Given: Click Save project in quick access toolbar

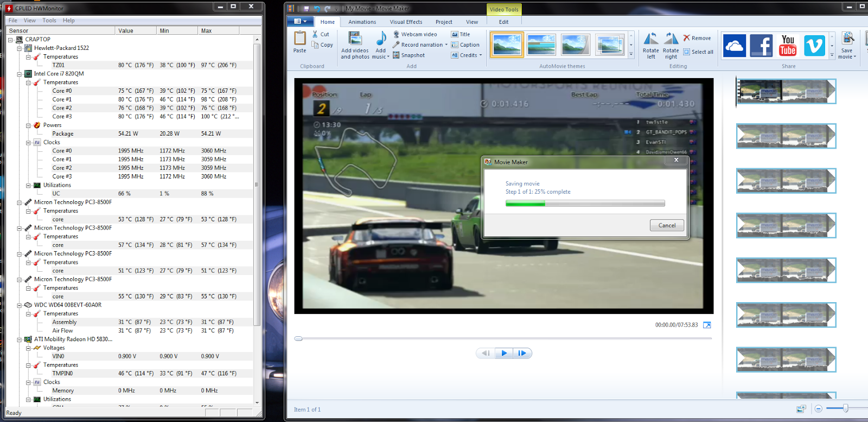Looking at the screenshot, I should pos(307,9).
